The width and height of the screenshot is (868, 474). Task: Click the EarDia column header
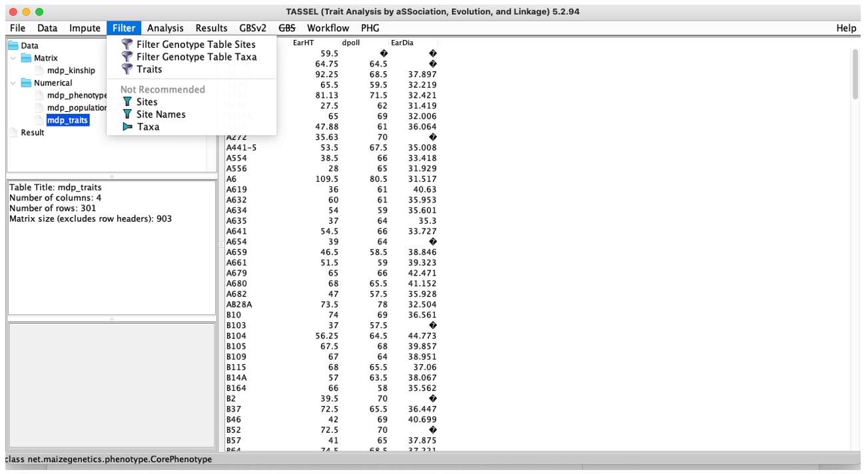(x=413, y=43)
